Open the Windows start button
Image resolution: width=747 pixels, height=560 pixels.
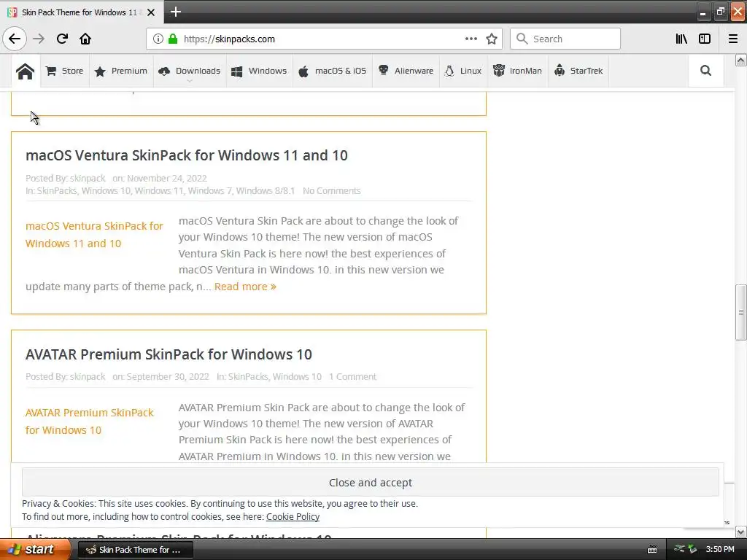click(34, 550)
